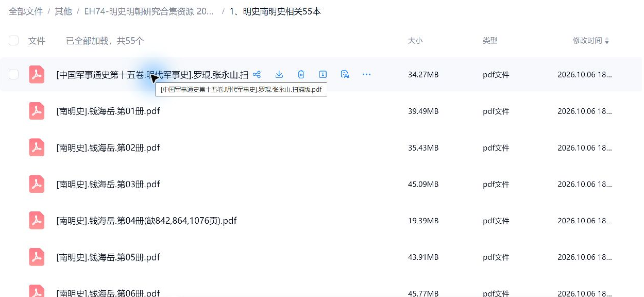The image size is (644, 297).
Task: Open [中国军事通史第十五卷.明代军事史] file name
Action: [x=152, y=75]
